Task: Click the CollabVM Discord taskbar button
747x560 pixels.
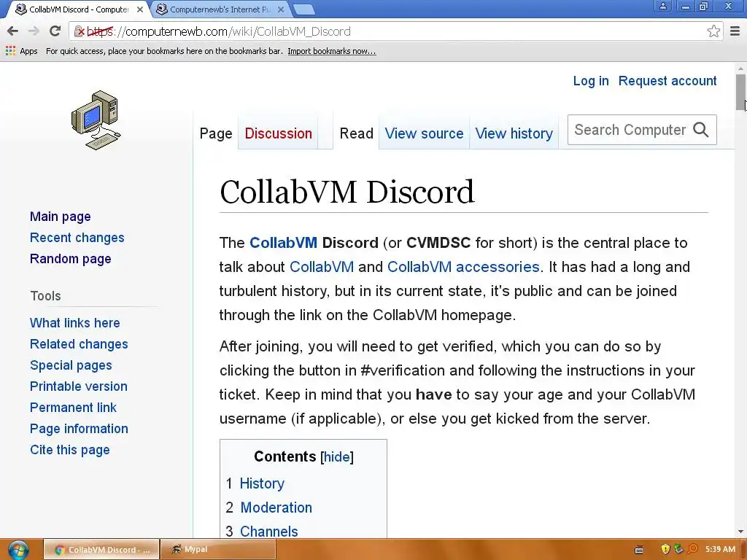Action: [x=101, y=550]
